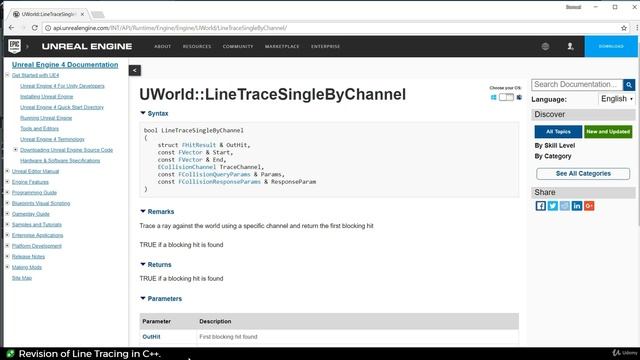The image size is (640, 360).
Task: Open the RESOURCES menu
Action: click(x=197, y=47)
